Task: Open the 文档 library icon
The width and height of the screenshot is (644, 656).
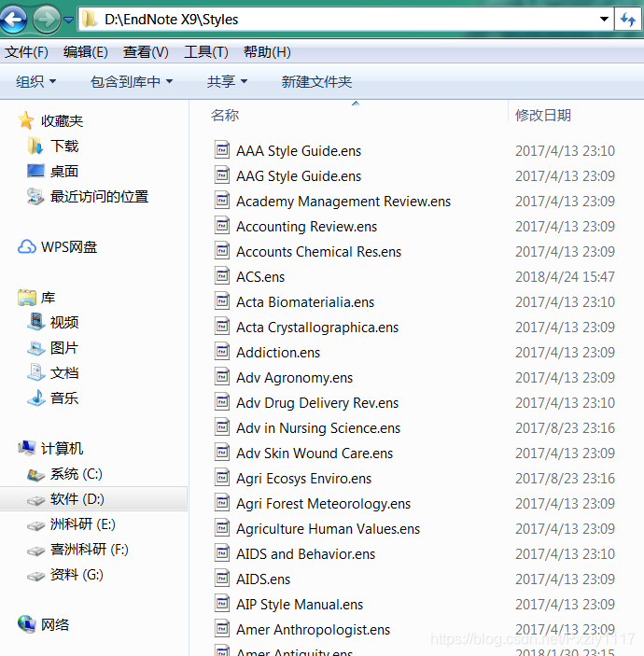Action: click(x=36, y=372)
